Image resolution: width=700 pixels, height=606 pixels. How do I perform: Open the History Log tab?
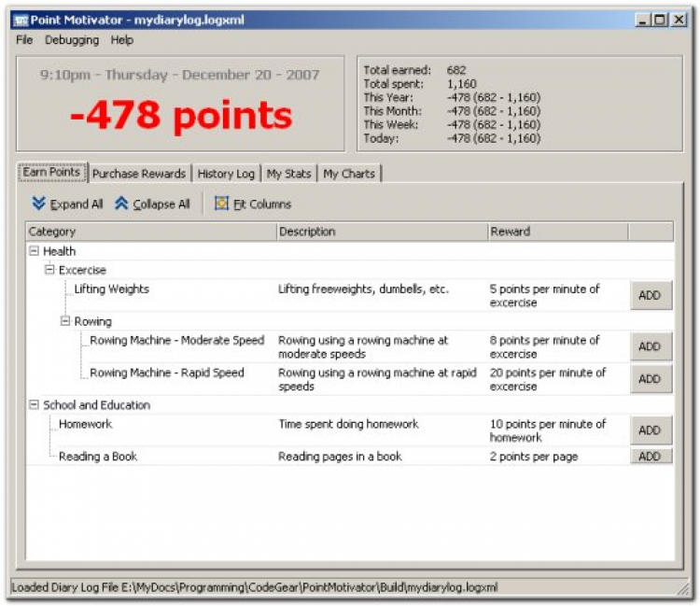click(226, 174)
